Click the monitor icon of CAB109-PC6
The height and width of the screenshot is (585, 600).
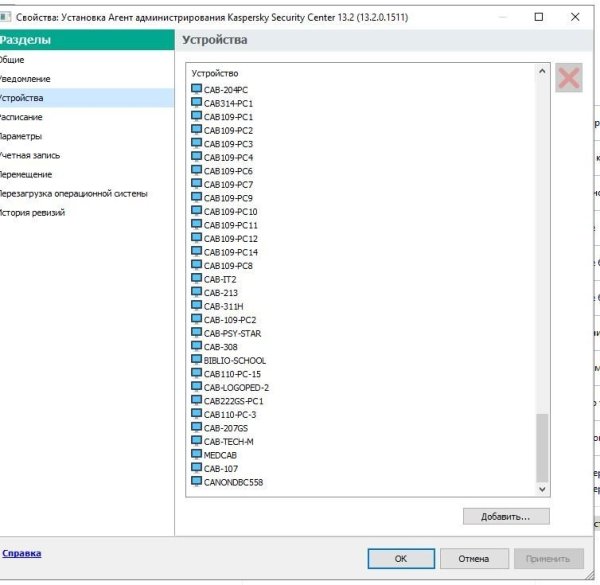click(x=196, y=170)
